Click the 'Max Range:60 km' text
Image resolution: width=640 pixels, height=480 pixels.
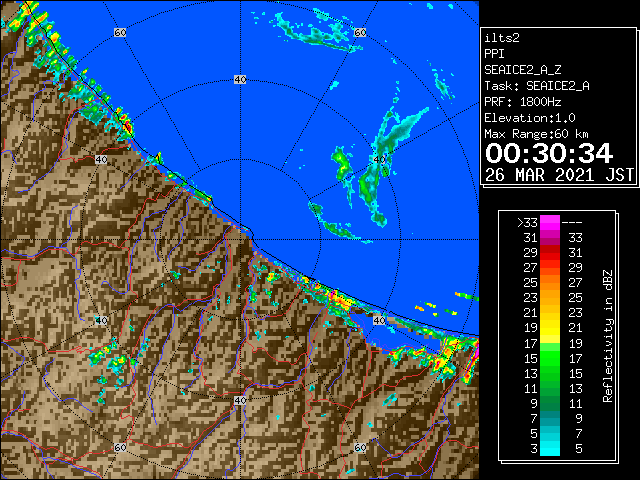tap(536, 134)
